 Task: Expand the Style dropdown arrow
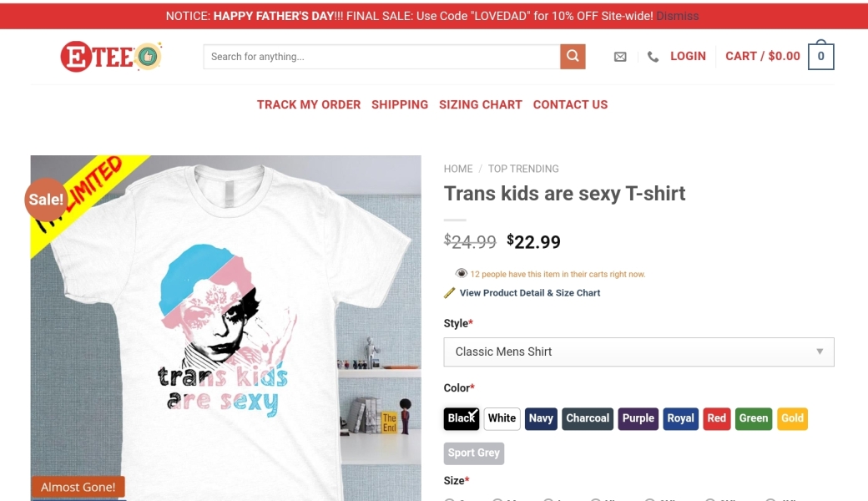pyautogui.click(x=820, y=352)
